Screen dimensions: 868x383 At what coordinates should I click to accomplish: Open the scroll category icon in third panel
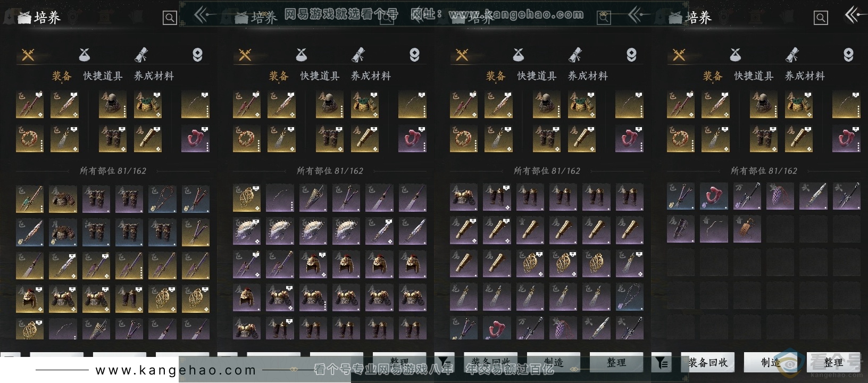click(575, 55)
